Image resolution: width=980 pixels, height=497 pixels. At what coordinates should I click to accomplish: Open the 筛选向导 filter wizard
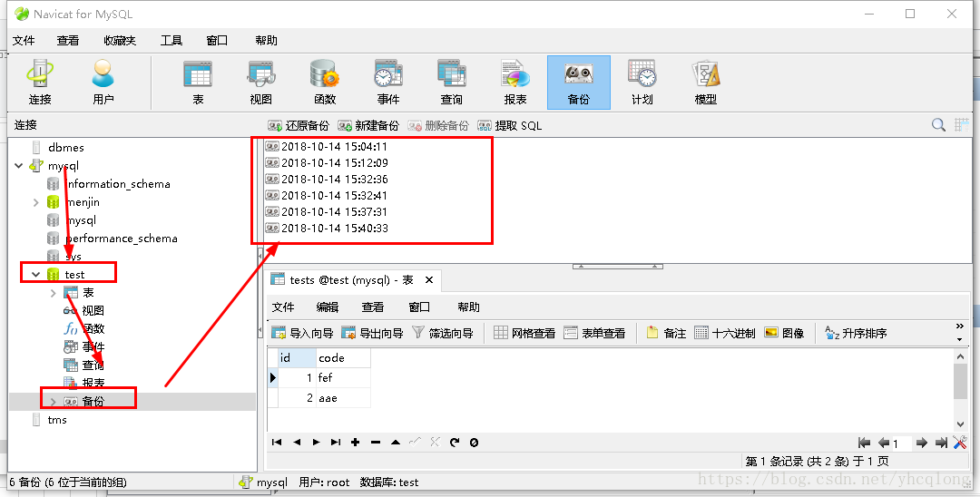coord(442,333)
